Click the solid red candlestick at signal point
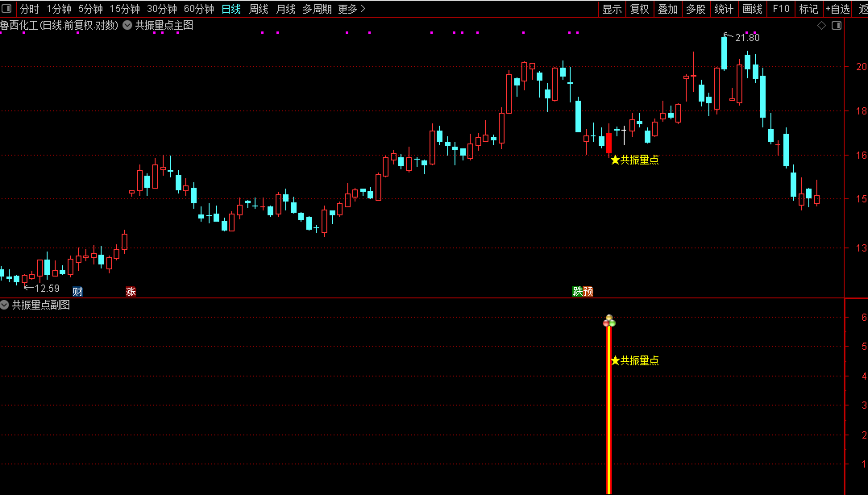Image resolution: width=868 pixels, height=495 pixels. coord(609,143)
